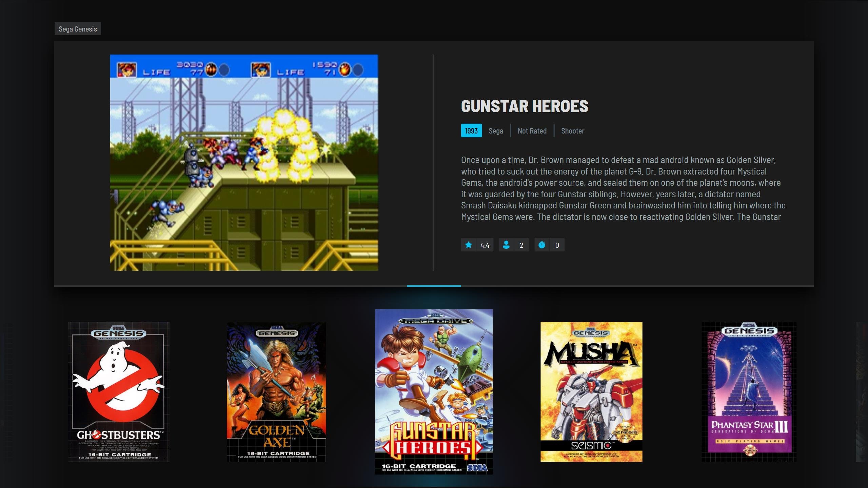Screen dimensions: 868x488
Task: Open the Gunstar Heroes gameplay screenshot
Action: coord(244,163)
